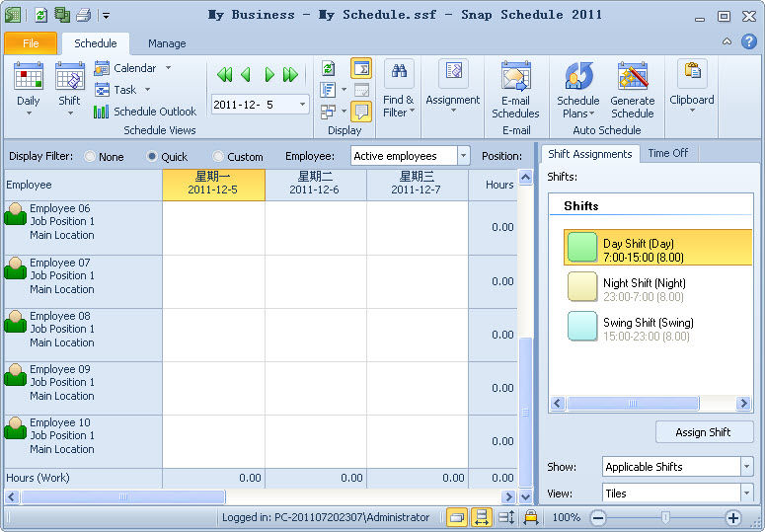The image size is (765, 532).
Task: Click the lock icon in status bar
Action: point(531,517)
